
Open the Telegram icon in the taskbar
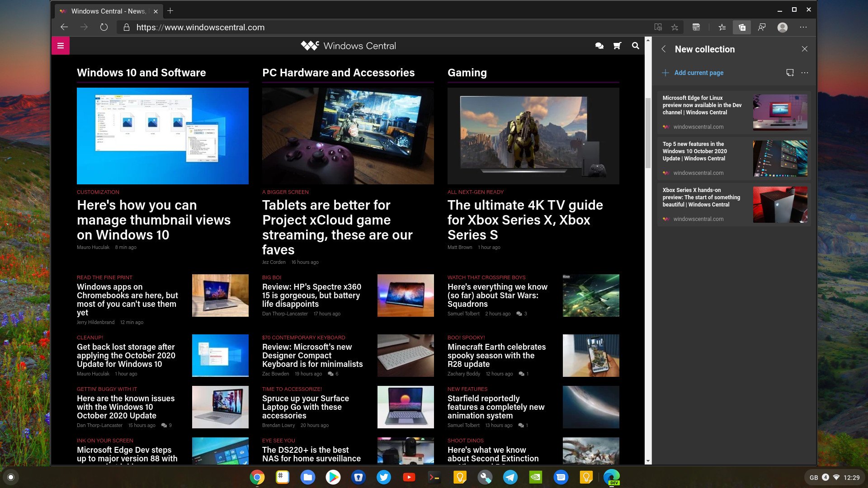coord(509,477)
